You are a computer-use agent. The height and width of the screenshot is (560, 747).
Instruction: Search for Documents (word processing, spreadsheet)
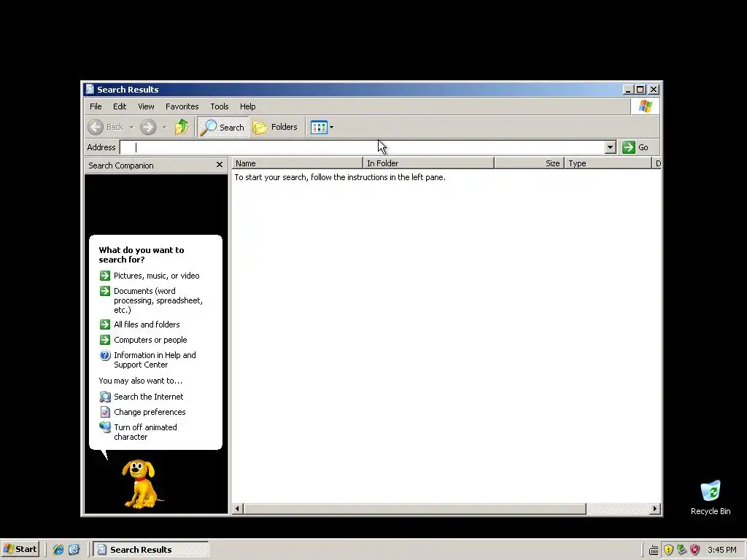[158, 300]
